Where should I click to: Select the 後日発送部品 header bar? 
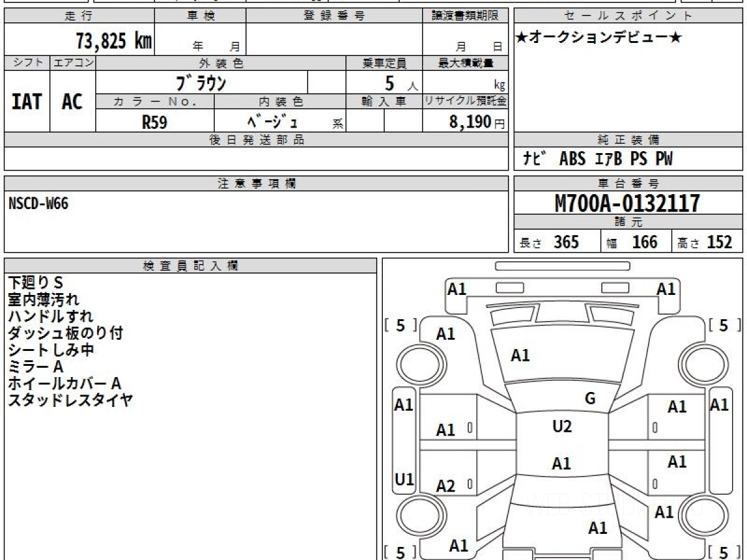pos(256,139)
